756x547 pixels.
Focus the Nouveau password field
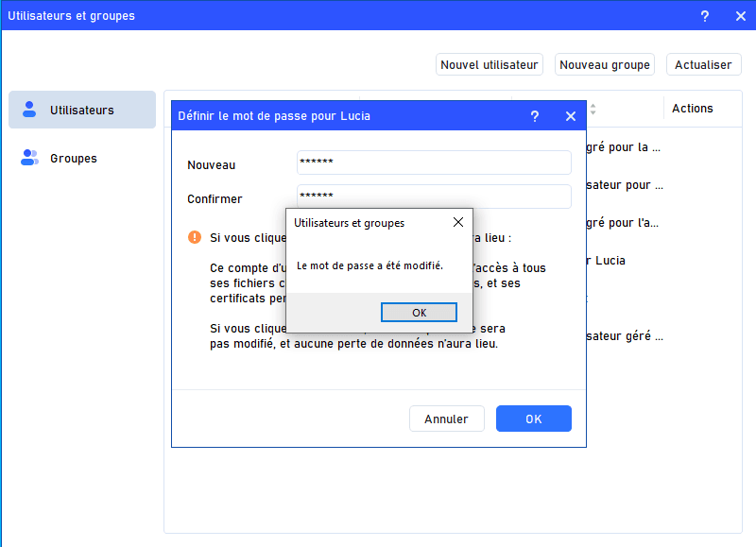434,162
